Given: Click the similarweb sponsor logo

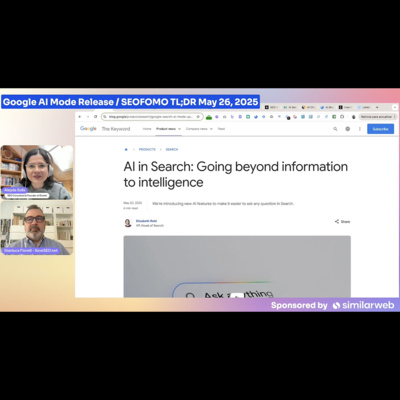Looking at the screenshot, I should click(x=363, y=305).
